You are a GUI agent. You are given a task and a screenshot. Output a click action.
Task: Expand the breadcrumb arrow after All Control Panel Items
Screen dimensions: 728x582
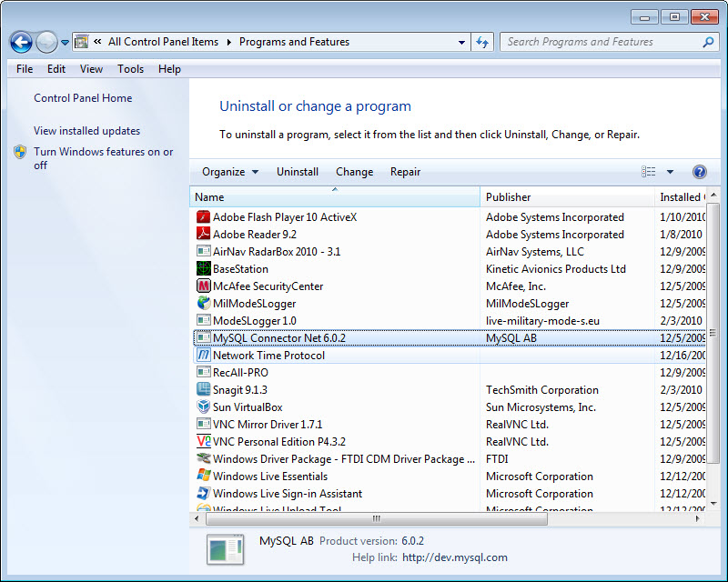click(229, 42)
